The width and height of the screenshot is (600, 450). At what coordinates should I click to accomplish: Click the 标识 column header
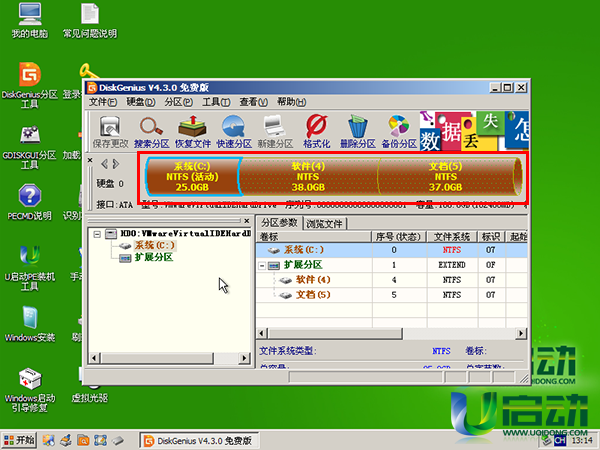pyautogui.click(x=491, y=237)
